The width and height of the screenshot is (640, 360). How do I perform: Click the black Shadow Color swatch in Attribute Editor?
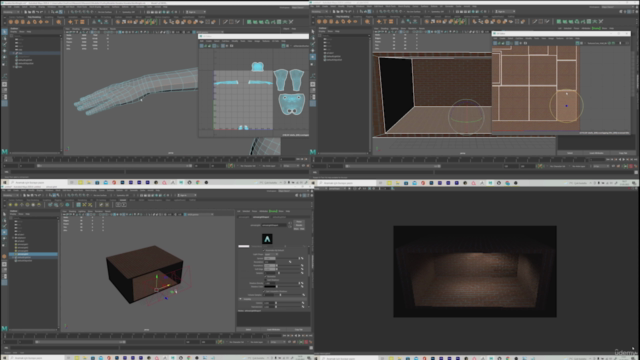[270, 287]
